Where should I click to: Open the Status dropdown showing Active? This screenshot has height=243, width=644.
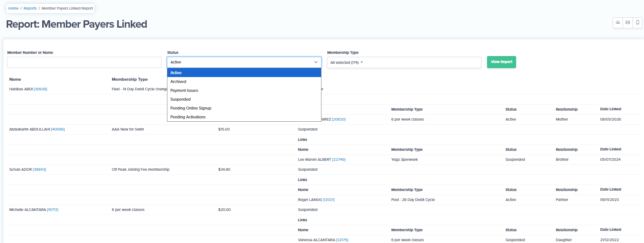pyautogui.click(x=244, y=62)
